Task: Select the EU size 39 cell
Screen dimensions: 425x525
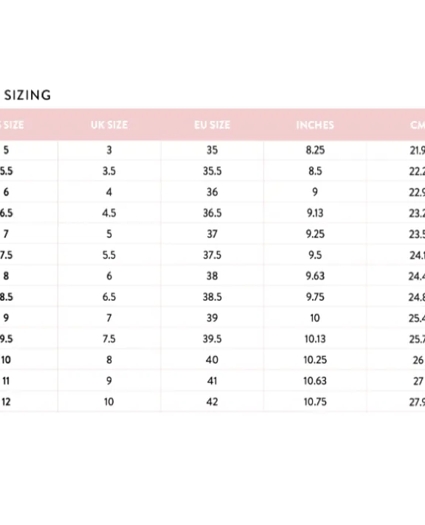Action: tap(212, 318)
